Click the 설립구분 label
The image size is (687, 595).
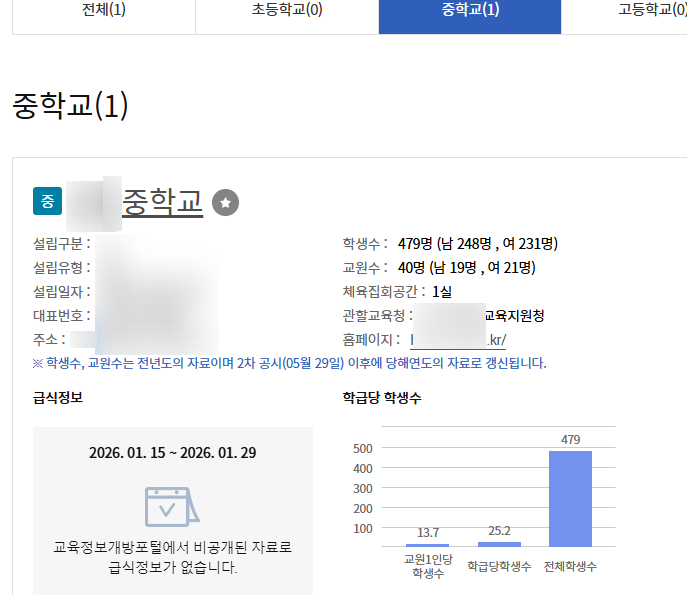pyautogui.click(x=62, y=244)
